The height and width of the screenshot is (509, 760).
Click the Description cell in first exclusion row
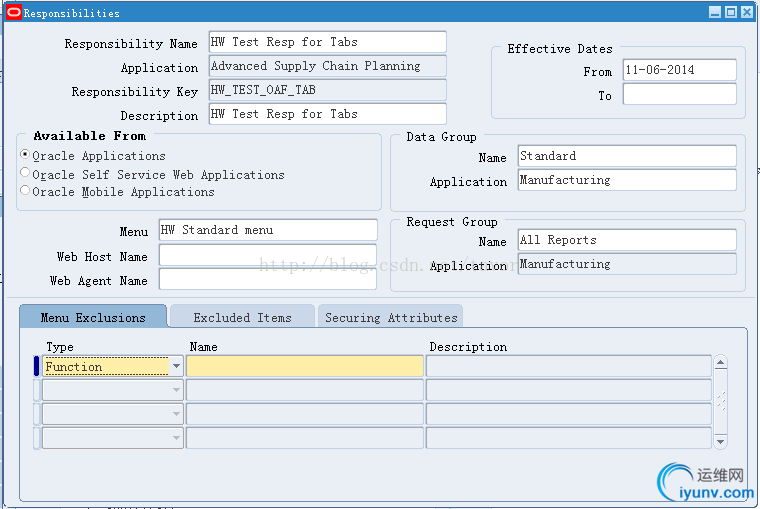pos(569,366)
